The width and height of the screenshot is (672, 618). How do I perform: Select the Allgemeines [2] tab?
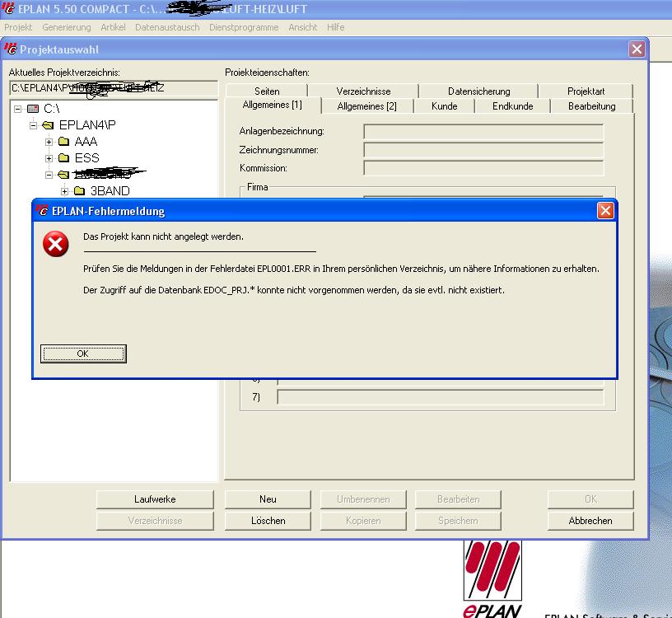tap(366, 106)
